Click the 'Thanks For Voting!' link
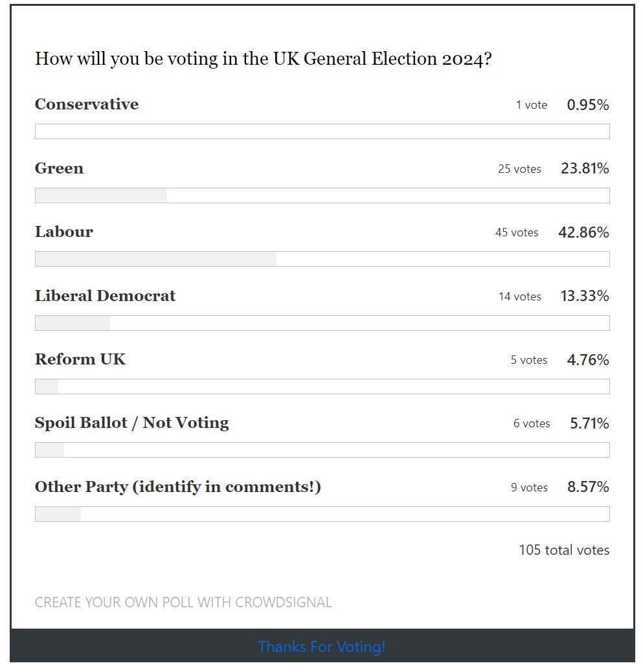Screen dimensions: 643x672 click(322, 647)
